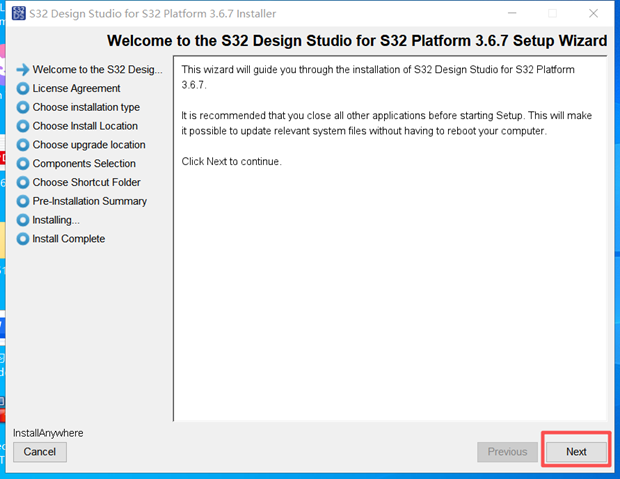Click the circle icon beside License Agreement
620x479 pixels.
[x=23, y=89]
